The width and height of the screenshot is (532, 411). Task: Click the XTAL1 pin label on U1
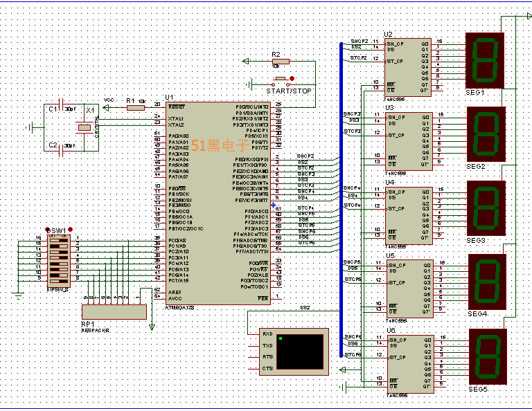point(176,119)
